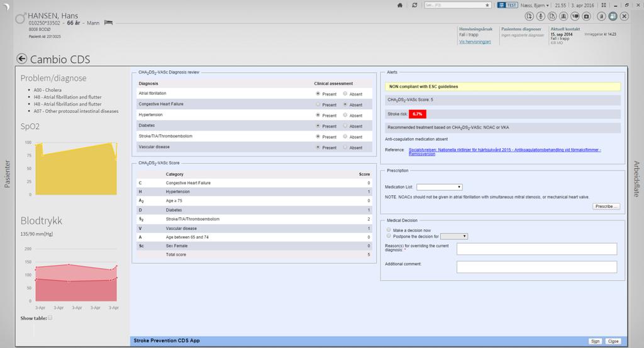Select 'A07 - Other protozoal intestinal diseases'

click(76, 111)
